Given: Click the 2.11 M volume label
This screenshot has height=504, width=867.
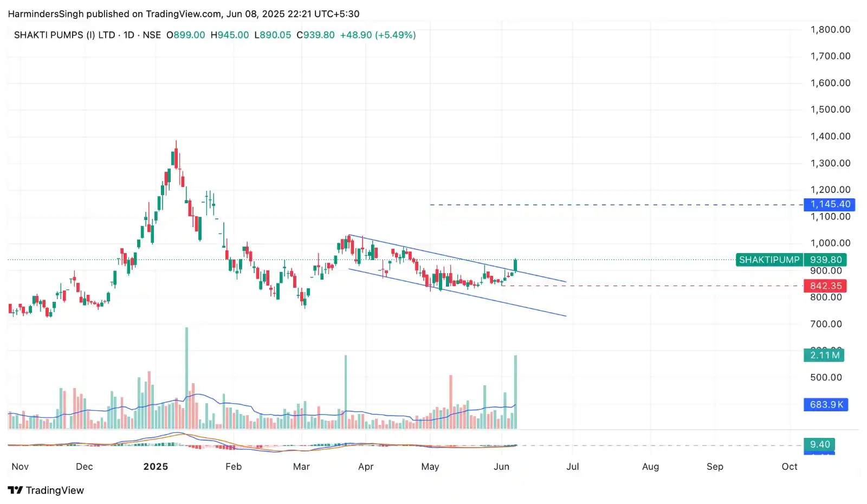Looking at the screenshot, I should point(824,355).
